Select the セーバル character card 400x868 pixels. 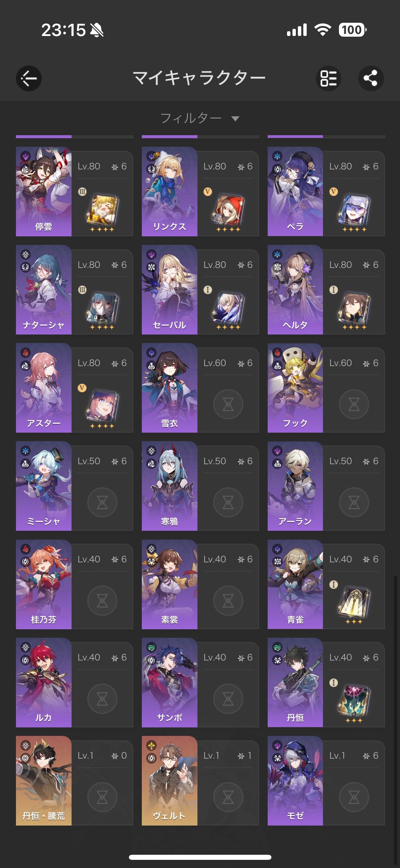coord(200,290)
